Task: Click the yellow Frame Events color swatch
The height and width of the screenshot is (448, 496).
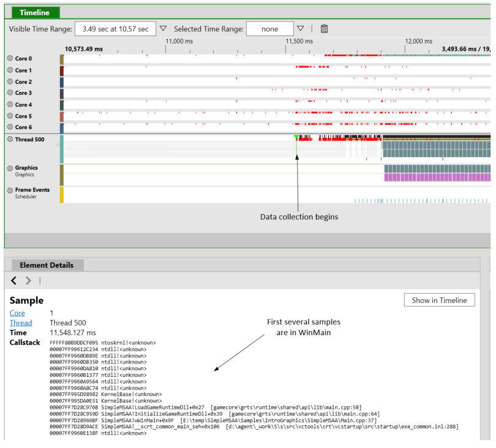Action: pyautogui.click(x=62, y=195)
